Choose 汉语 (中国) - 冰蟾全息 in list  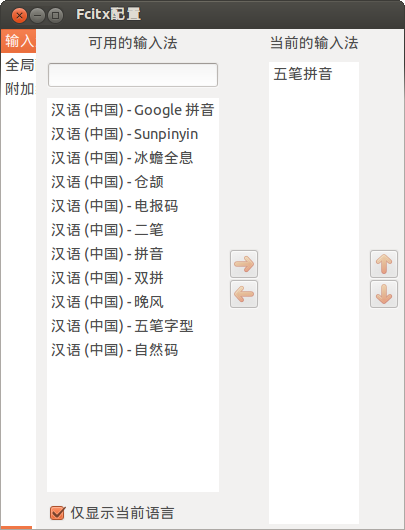(x=133, y=158)
